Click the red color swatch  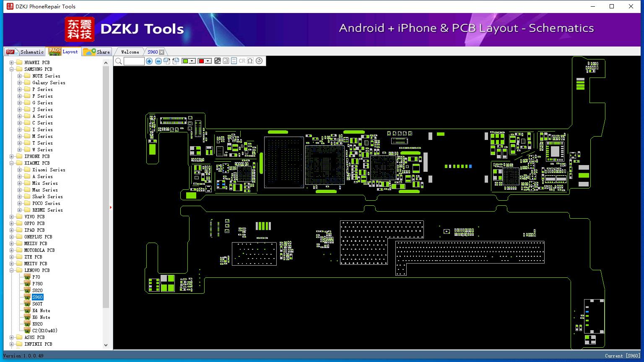(201, 61)
